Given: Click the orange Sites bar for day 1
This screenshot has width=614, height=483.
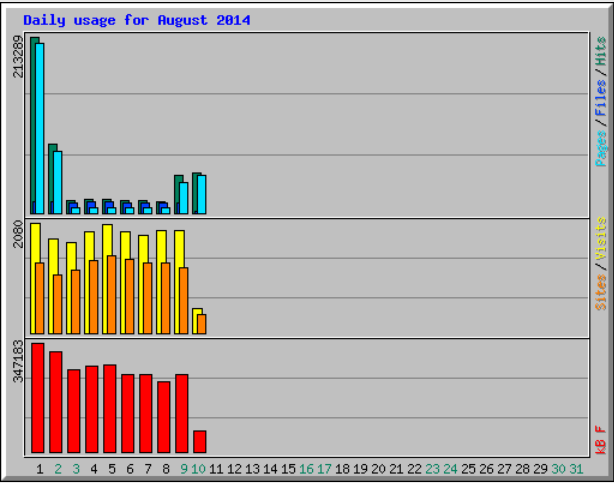Looking at the screenshot, I should [x=40, y=298].
